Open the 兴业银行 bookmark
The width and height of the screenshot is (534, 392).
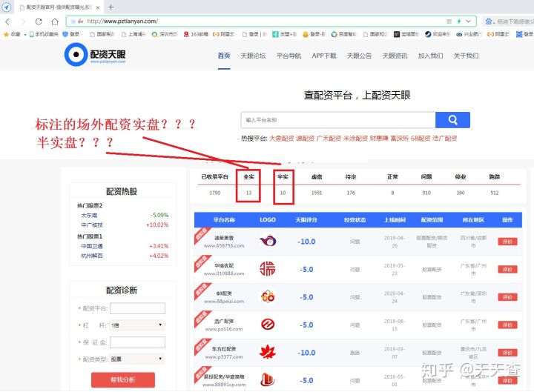pos(469,34)
